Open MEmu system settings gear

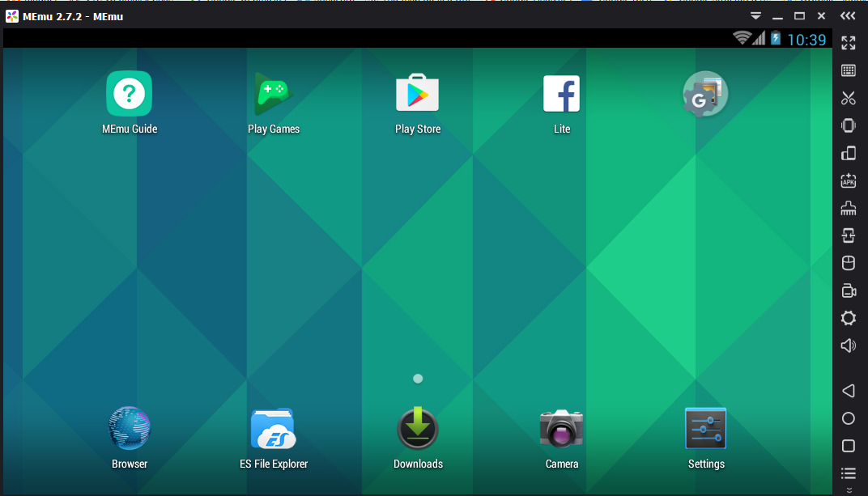848,318
